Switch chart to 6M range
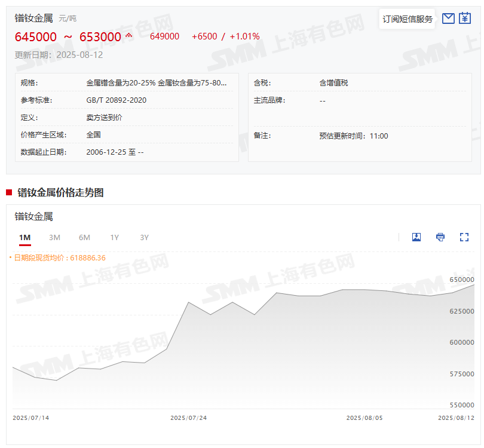Image resolution: width=484 pixels, height=448 pixels. coord(84,238)
